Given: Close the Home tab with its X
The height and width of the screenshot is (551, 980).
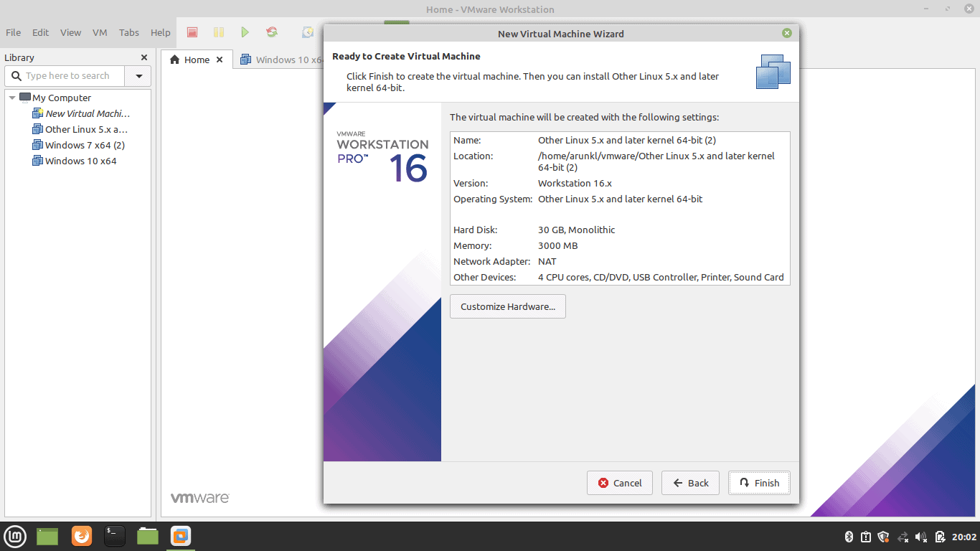Looking at the screenshot, I should 220,60.
